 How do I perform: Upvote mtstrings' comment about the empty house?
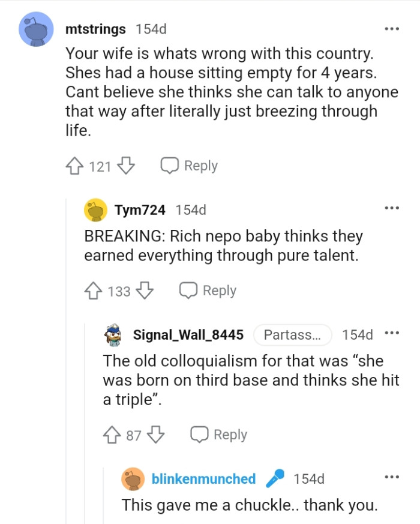click(x=73, y=164)
